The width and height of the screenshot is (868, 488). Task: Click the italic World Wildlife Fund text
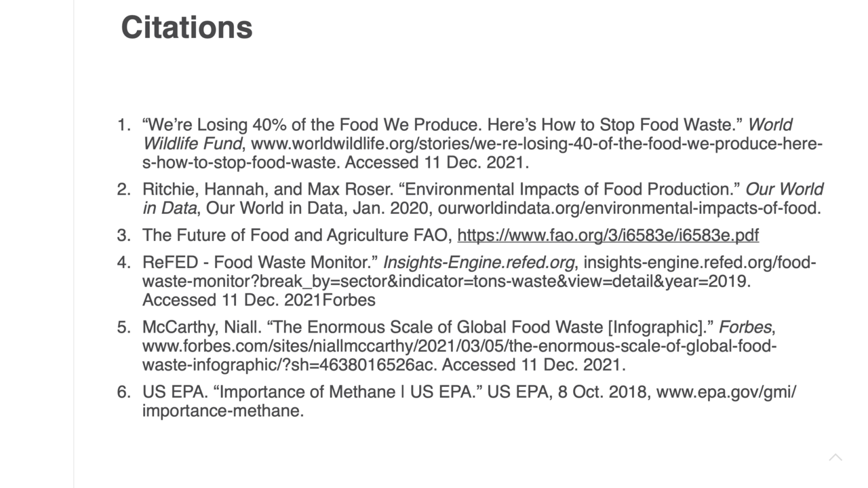(467, 134)
